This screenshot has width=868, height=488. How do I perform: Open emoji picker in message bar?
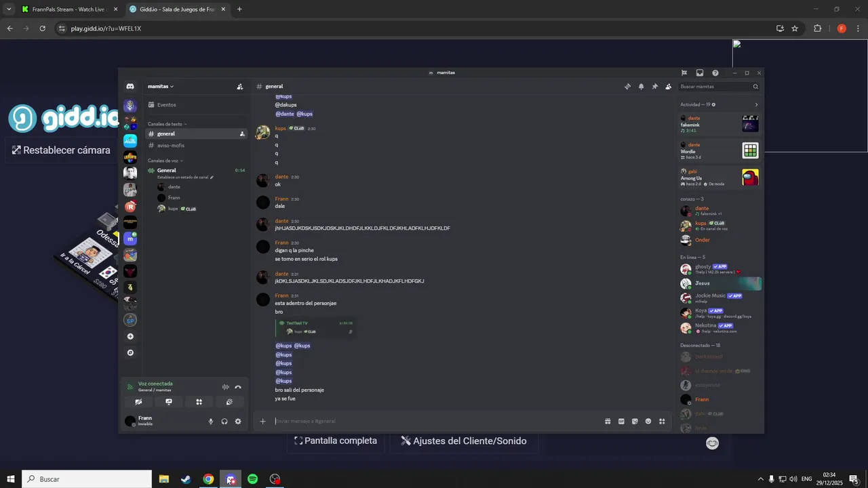coord(648,421)
